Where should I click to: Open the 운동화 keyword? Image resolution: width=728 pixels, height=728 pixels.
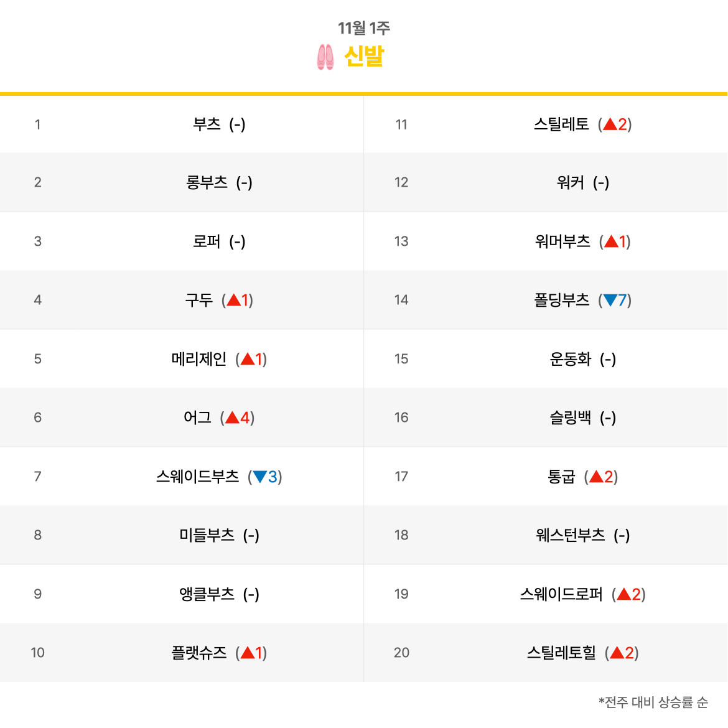point(571,358)
